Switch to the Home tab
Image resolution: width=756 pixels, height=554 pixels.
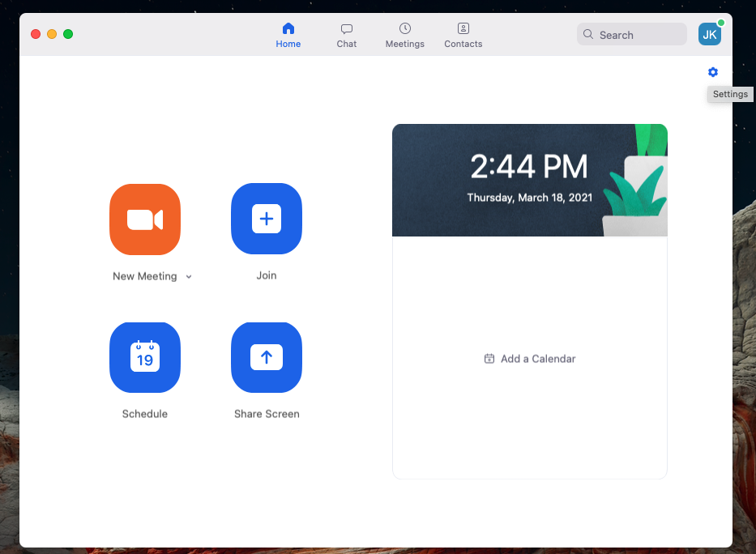click(x=288, y=35)
